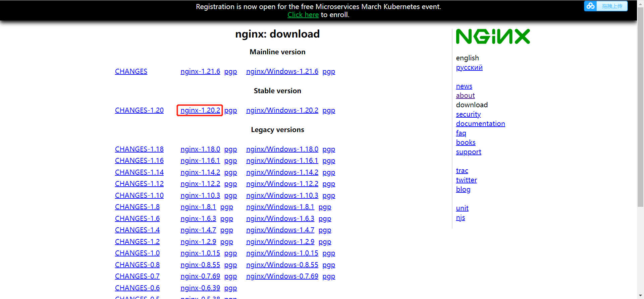
Task: Open the news page
Action: [464, 86]
